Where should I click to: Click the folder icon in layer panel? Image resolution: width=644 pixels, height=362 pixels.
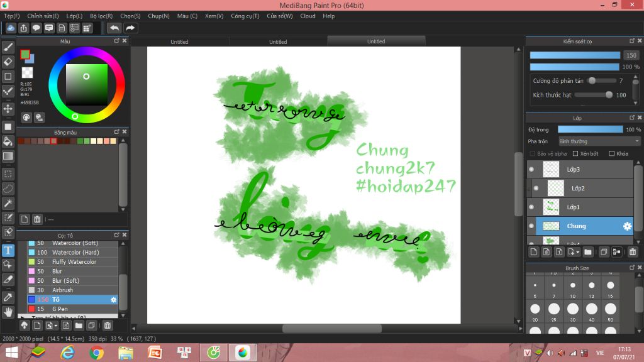coord(588,252)
